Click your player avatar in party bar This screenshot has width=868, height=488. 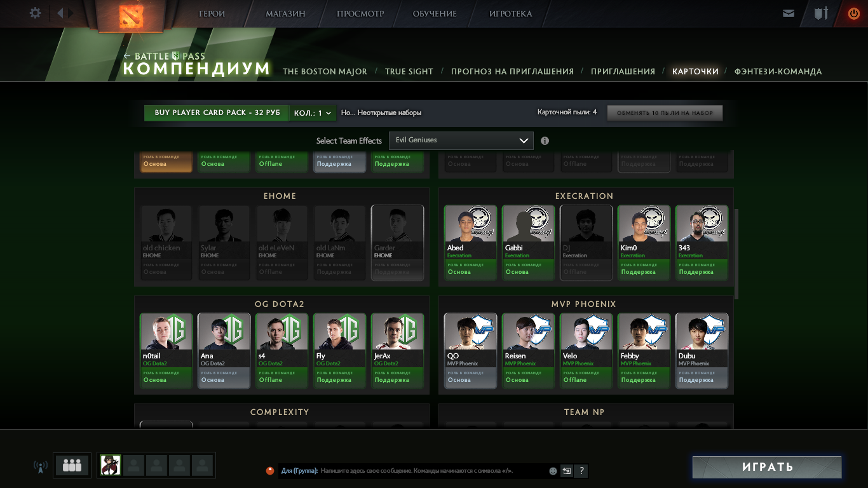point(111,465)
